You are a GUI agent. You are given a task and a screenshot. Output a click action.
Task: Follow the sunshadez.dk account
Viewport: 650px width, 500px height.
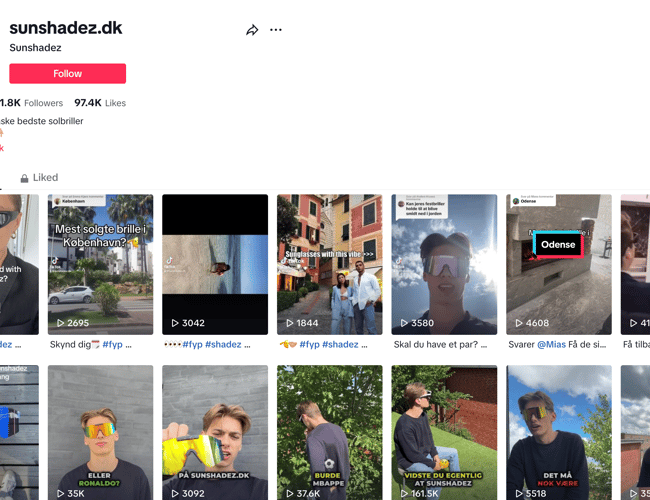coord(68,73)
